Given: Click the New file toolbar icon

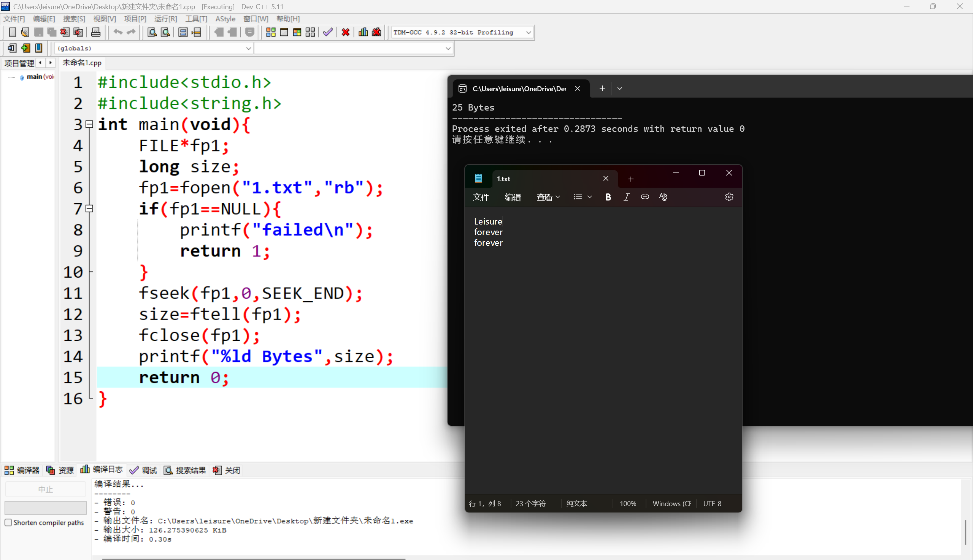Looking at the screenshot, I should pos(12,32).
